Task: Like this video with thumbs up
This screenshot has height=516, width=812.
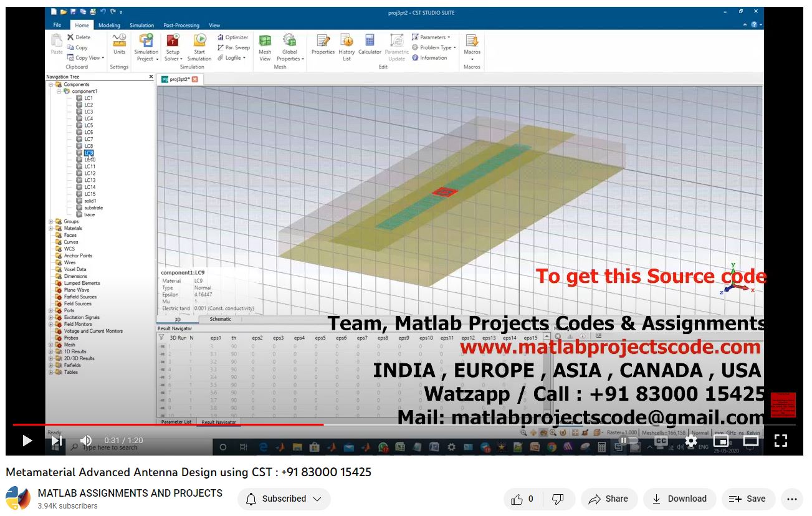Action: tap(522, 499)
